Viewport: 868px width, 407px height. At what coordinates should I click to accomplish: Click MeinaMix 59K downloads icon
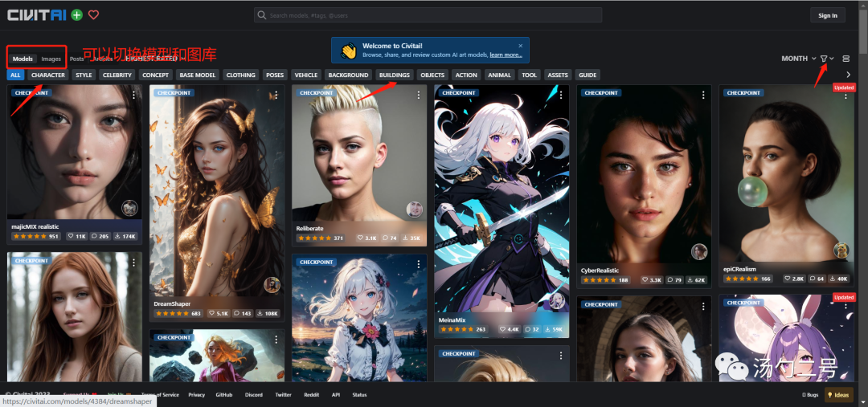click(x=547, y=329)
